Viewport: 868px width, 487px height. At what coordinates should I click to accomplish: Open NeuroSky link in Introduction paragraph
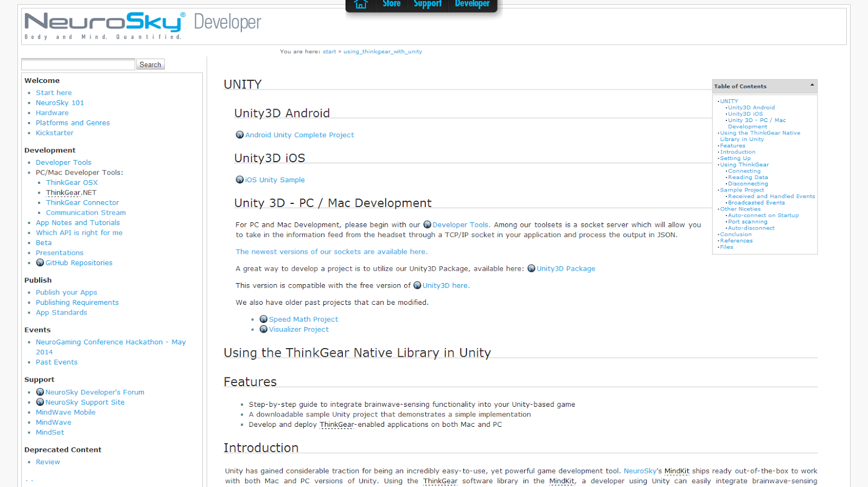click(640, 471)
